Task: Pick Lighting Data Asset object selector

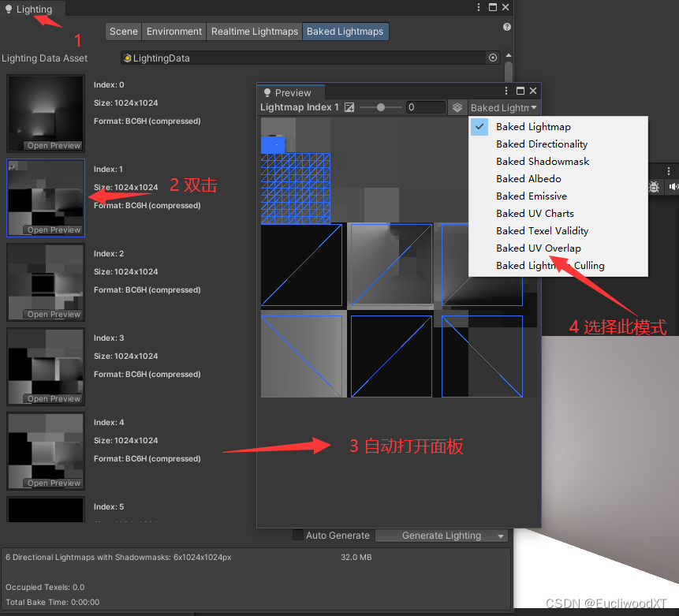Action: click(493, 58)
